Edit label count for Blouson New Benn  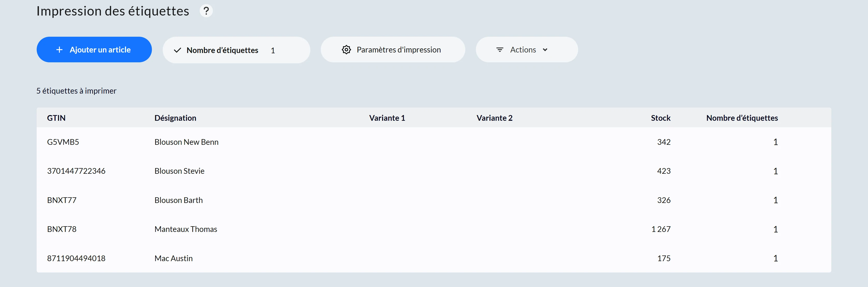775,142
